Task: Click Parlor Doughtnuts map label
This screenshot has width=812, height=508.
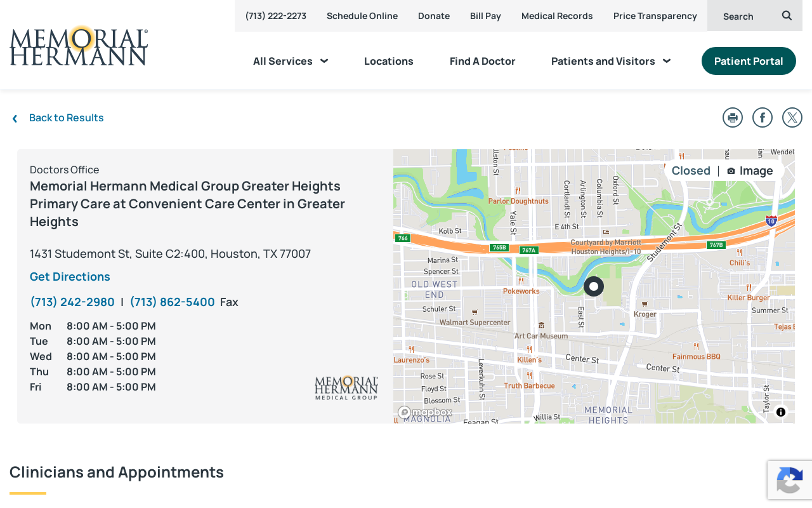Action: point(518,201)
